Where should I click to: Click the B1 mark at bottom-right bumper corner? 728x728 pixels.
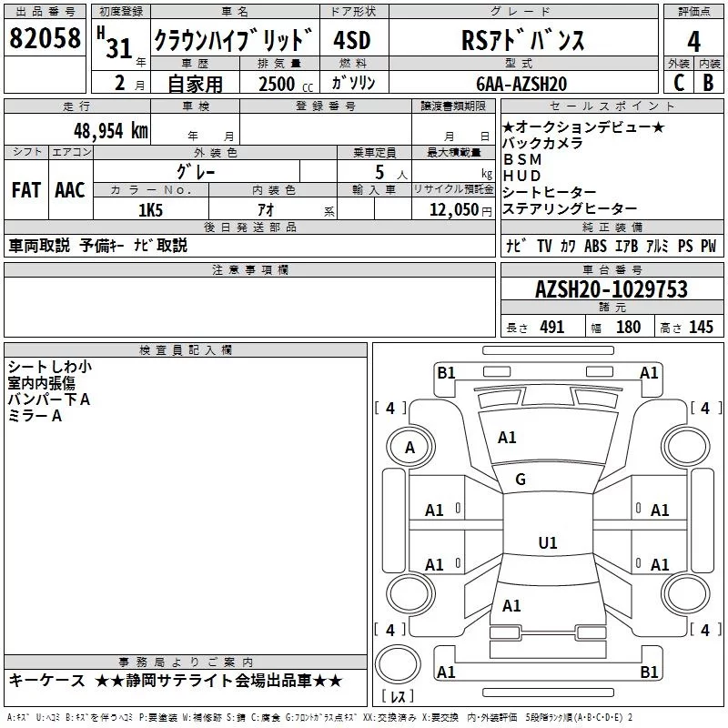649,672
